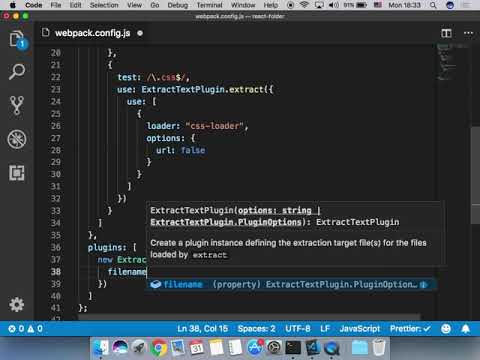480x360 pixels.
Task: Change the LF end-of-line sequence
Action: click(x=325, y=329)
